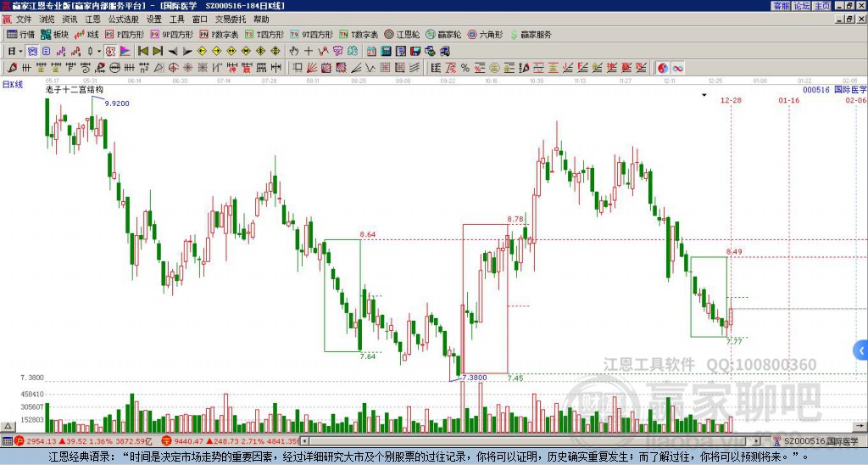Click the 日K线 label
Viewport: 868px width, 465px height.
[x=13, y=85]
